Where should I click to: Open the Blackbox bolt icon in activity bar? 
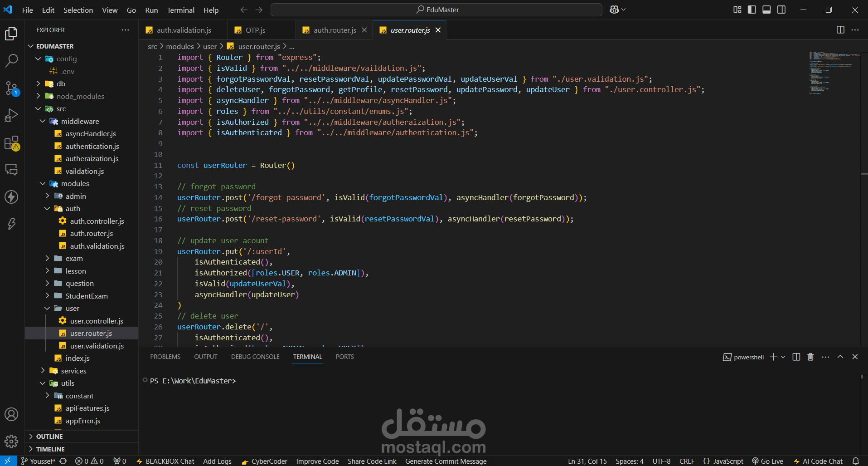tap(11, 224)
